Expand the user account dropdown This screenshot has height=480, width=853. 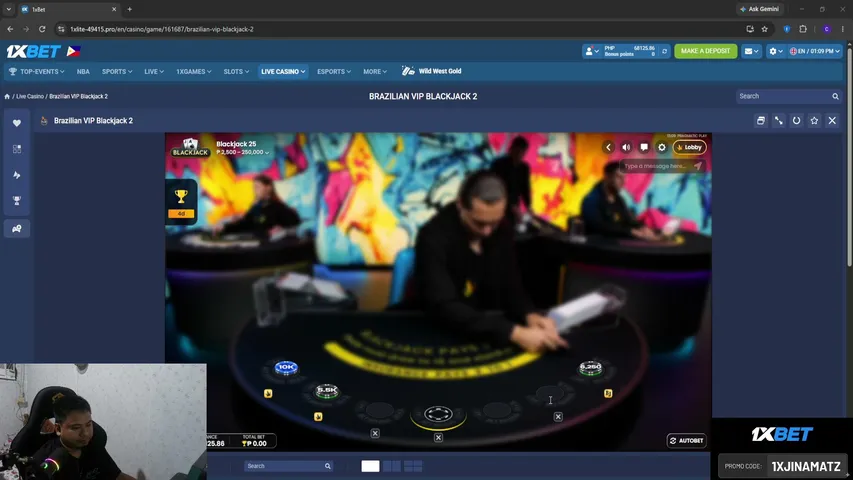point(591,51)
